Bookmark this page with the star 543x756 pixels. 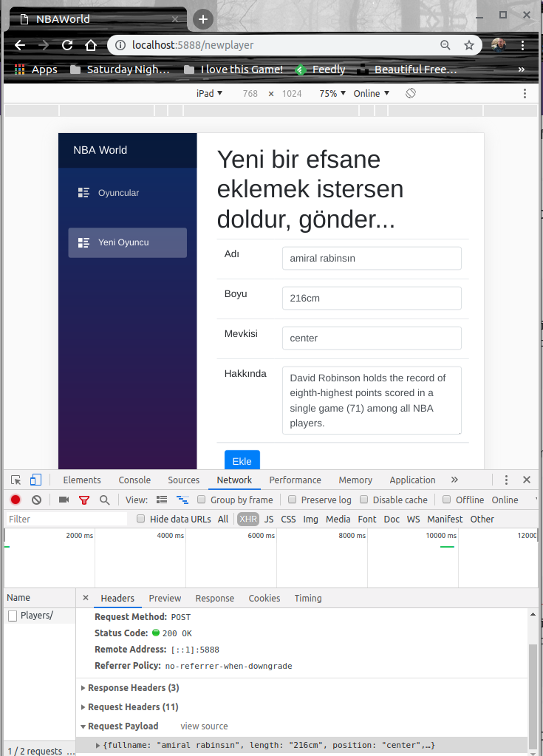tap(468, 45)
